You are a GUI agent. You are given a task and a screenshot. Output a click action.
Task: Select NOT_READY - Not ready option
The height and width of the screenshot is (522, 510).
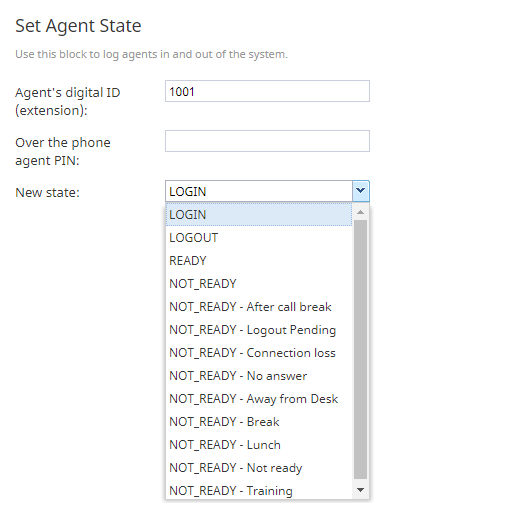coord(259,468)
